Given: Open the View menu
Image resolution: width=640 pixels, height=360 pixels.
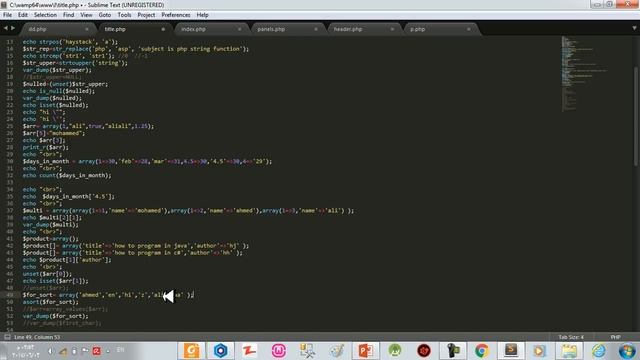Looking at the screenshot, I should click(x=86, y=15).
